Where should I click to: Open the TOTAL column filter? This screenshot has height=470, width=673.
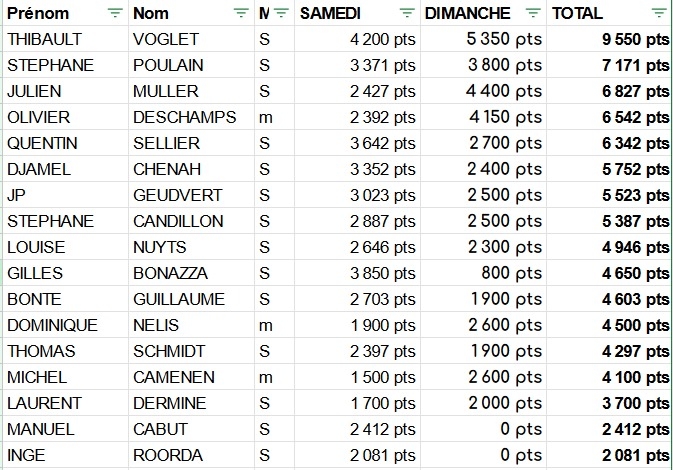[658, 14]
